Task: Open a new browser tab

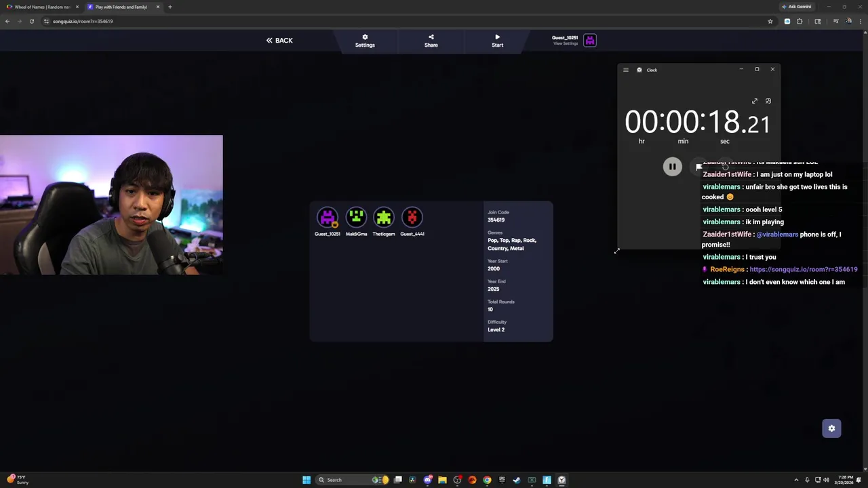Action: coord(170,7)
